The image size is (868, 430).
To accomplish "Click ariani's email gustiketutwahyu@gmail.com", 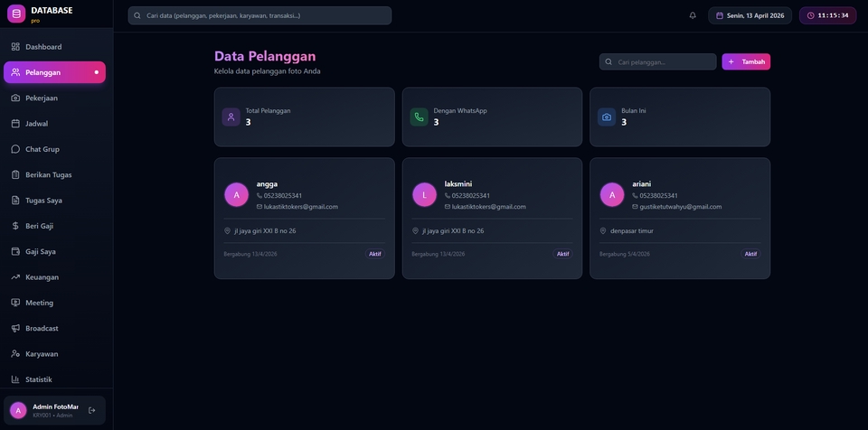I will (680, 207).
